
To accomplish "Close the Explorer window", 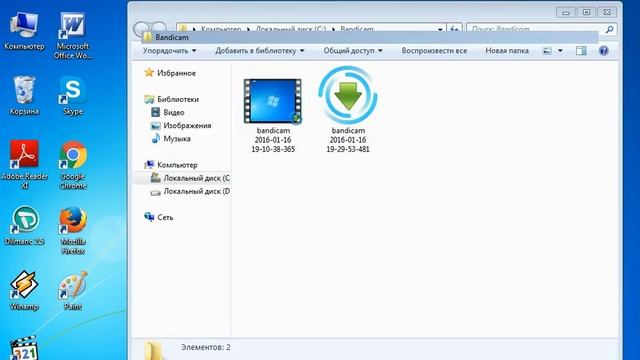I will pos(607,13).
